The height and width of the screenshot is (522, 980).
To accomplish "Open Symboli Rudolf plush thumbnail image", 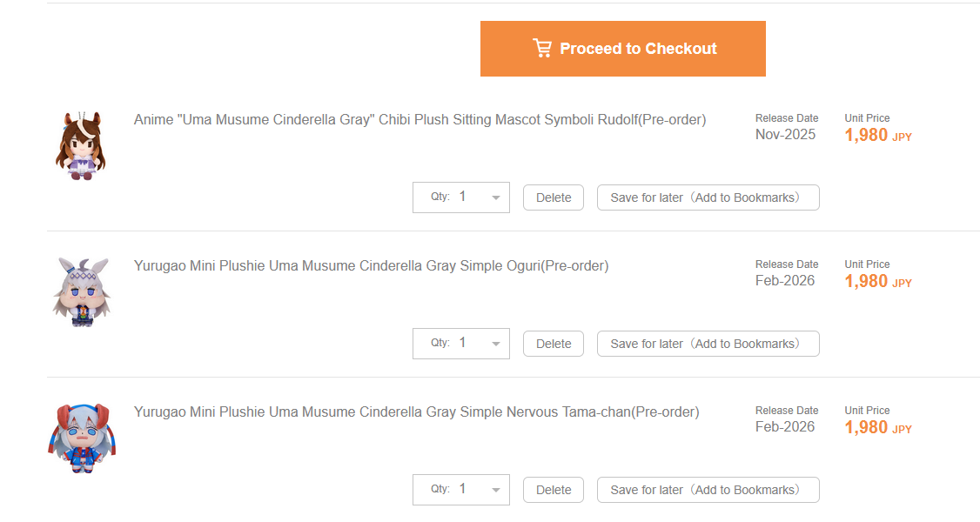I will [81, 145].
